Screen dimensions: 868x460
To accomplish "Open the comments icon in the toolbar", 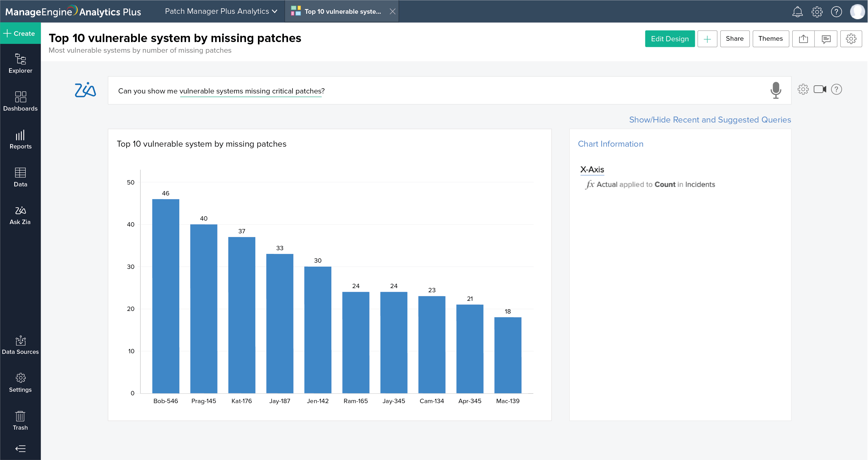I will click(x=826, y=39).
